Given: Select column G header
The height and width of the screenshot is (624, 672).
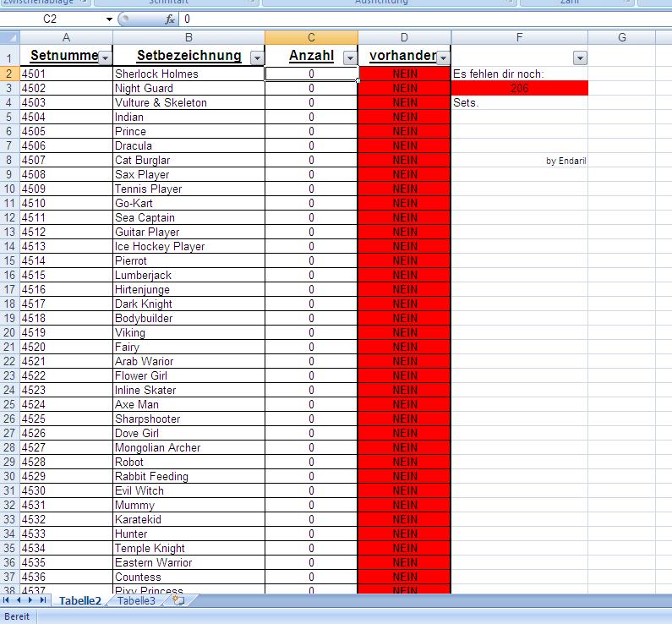Looking at the screenshot, I should [x=621, y=37].
